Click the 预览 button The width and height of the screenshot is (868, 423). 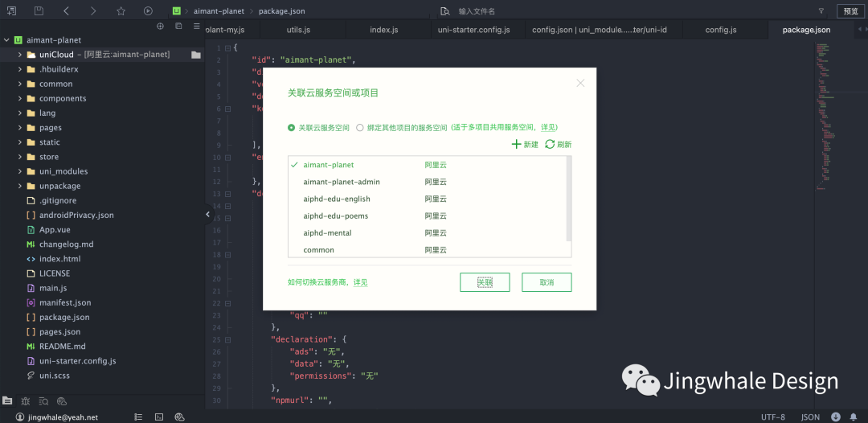point(850,11)
